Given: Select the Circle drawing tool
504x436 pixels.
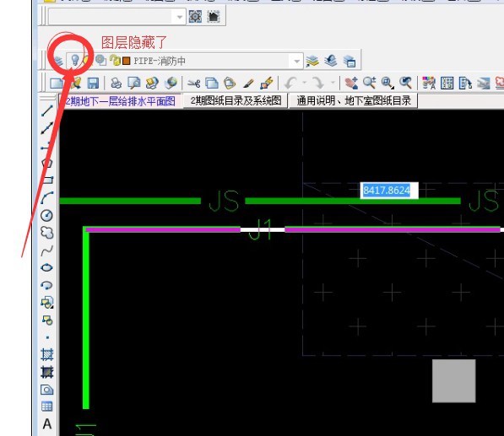Looking at the screenshot, I should 47,215.
